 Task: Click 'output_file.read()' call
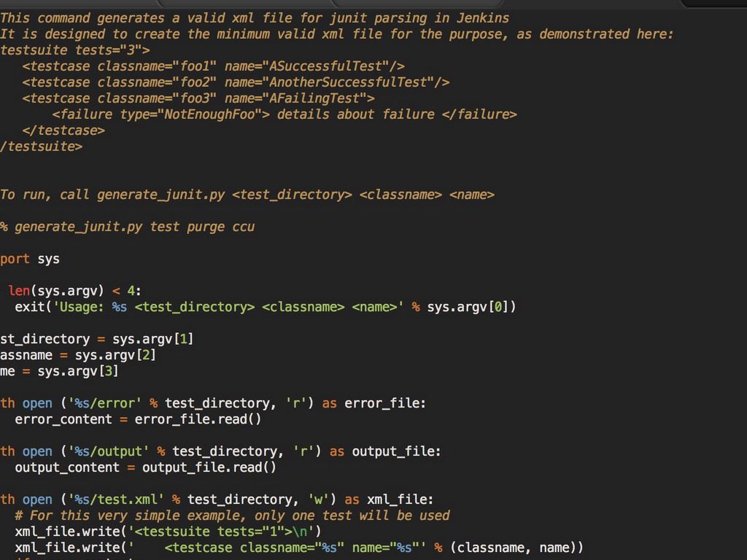(x=209, y=467)
